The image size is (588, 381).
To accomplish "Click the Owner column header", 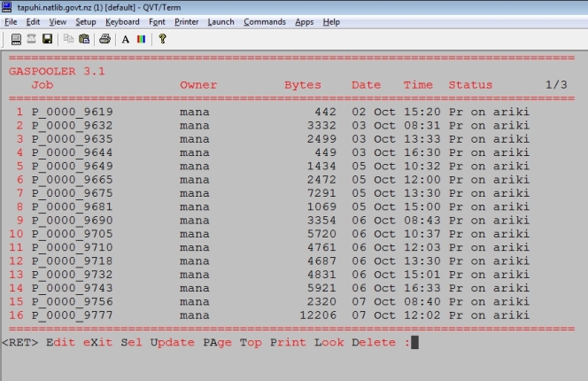I will tap(198, 85).
